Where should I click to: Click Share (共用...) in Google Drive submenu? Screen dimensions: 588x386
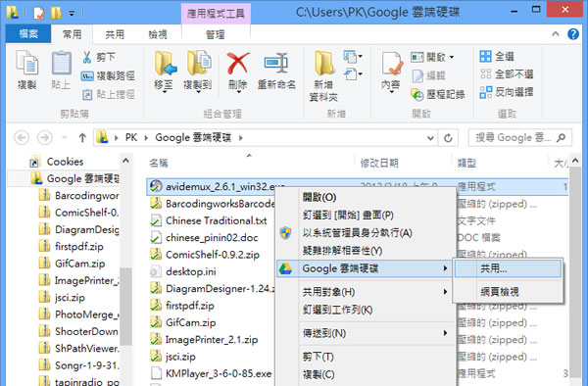coord(508,268)
